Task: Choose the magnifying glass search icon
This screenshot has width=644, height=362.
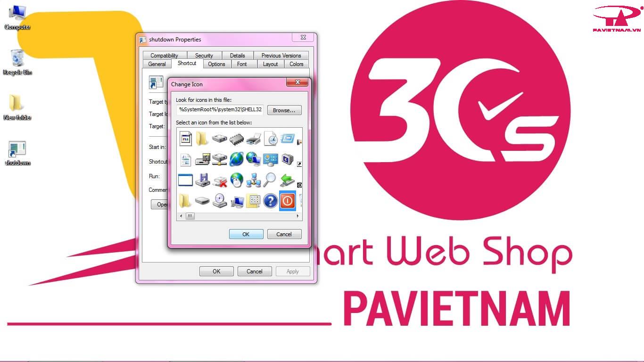Action: point(270,180)
